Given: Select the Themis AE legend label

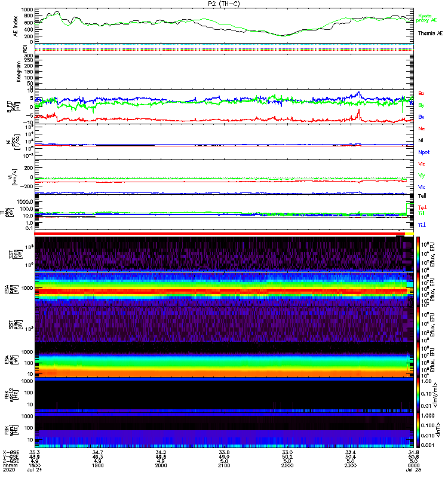Looking at the screenshot, I should (x=430, y=33).
